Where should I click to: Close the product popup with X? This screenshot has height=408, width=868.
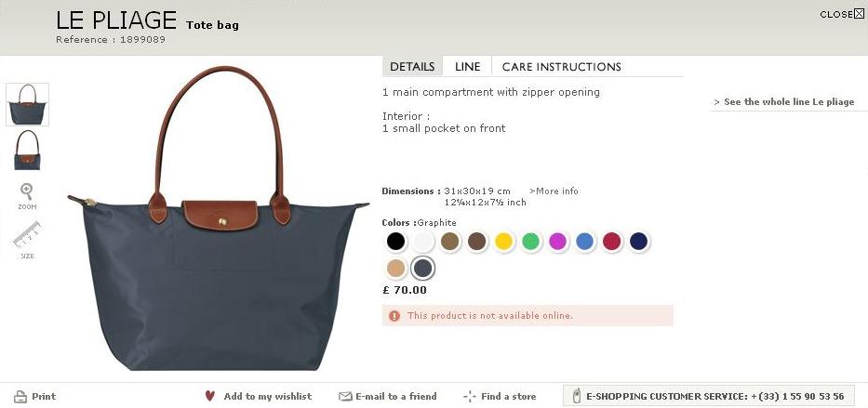[x=859, y=14]
